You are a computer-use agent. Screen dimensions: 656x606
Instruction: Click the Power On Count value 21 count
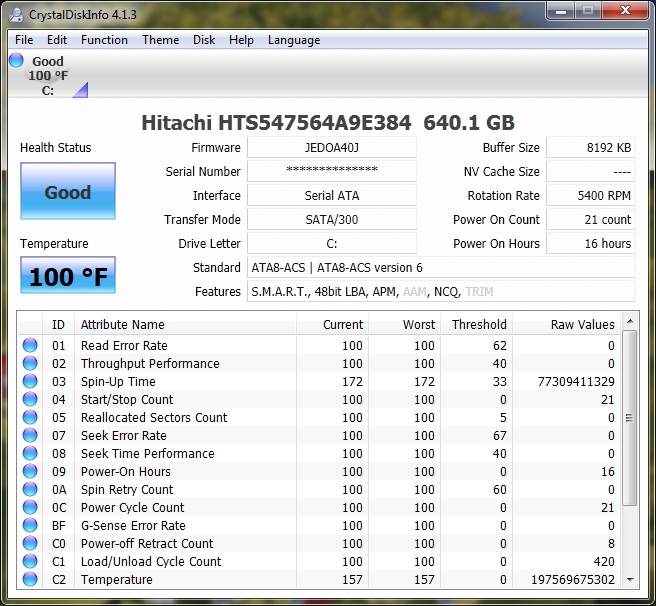[591, 219]
